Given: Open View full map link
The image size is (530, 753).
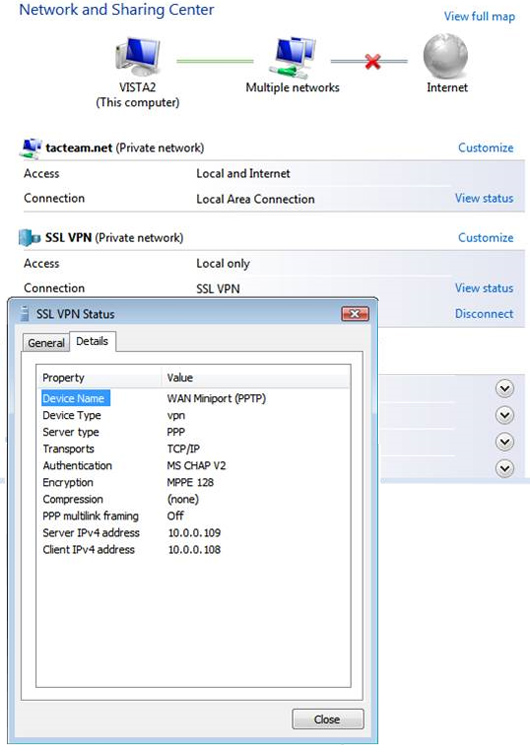Looking at the screenshot, I should pos(479,16).
